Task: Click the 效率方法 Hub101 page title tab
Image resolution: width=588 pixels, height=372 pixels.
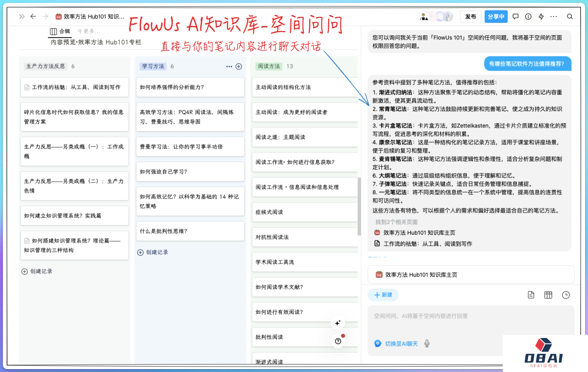Action: click(x=90, y=17)
